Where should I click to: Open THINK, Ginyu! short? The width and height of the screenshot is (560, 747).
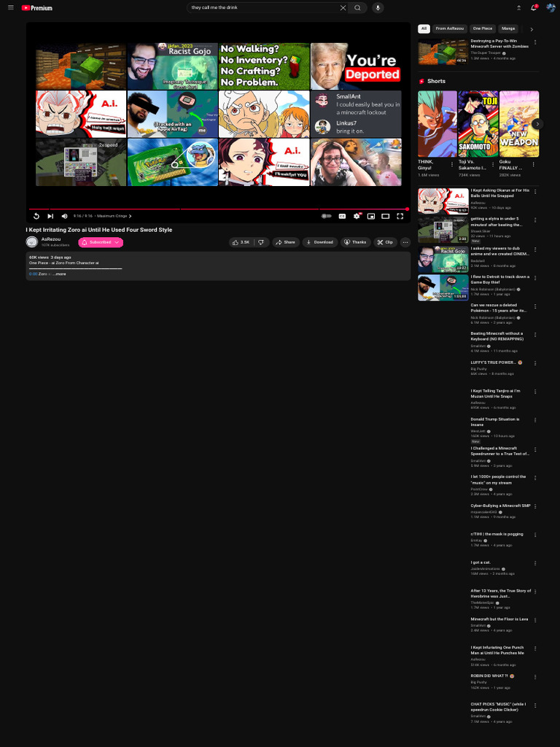pos(437,124)
